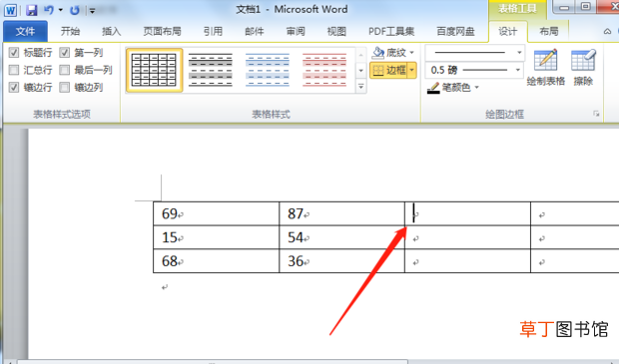Image resolution: width=619 pixels, height=364 pixels.
Task: Click the table cell containing 69
Action: [216, 213]
